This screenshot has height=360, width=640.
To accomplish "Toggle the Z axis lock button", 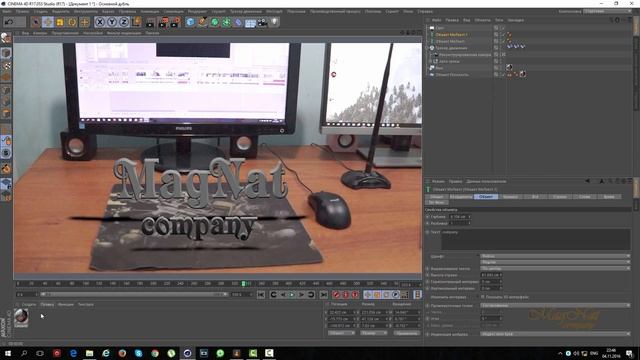I will (124, 22).
